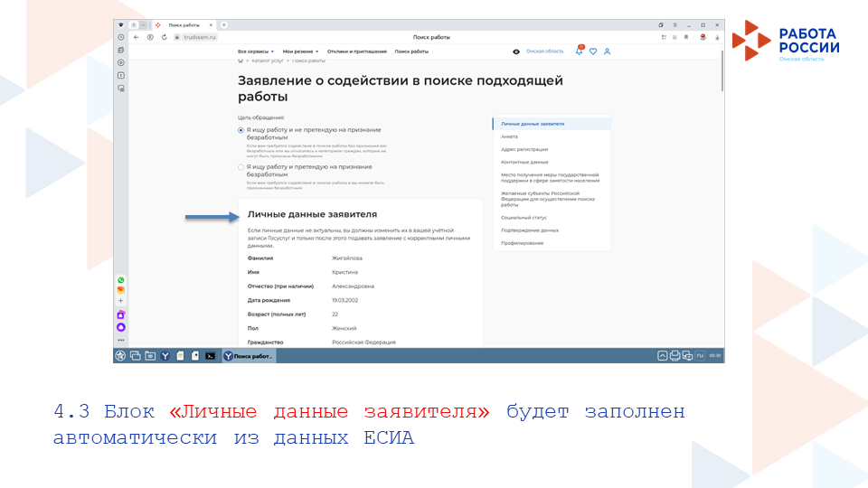The width and height of the screenshot is (868, 488).
Task: Open the mail icon in the sidebar
Action: [121, 290]
